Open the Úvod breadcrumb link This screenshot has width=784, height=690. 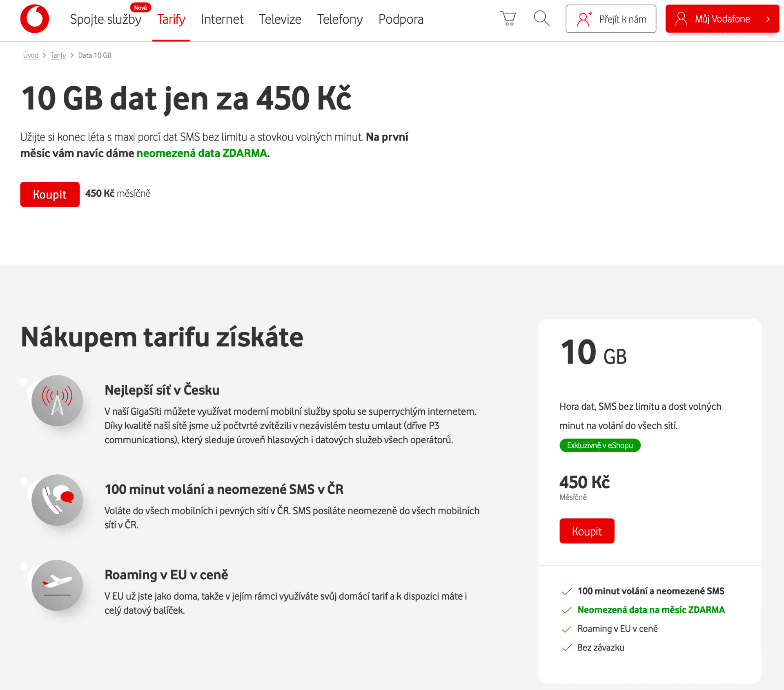tap(31, 55)
